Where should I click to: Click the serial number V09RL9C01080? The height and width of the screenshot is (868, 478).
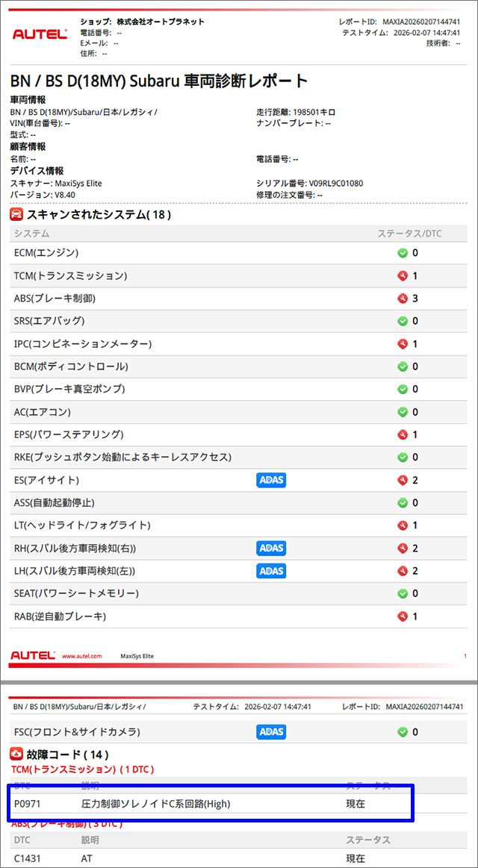[336, 184]
